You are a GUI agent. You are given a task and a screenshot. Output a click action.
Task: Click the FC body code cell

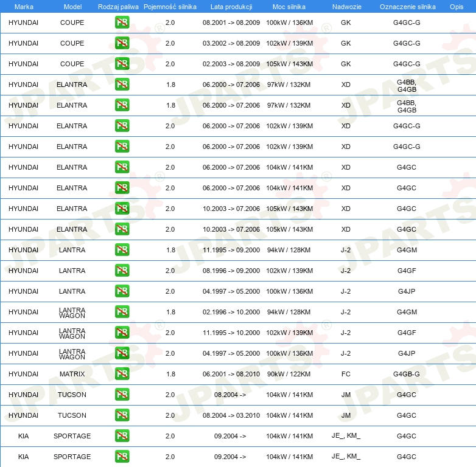(x=346, y=374)
